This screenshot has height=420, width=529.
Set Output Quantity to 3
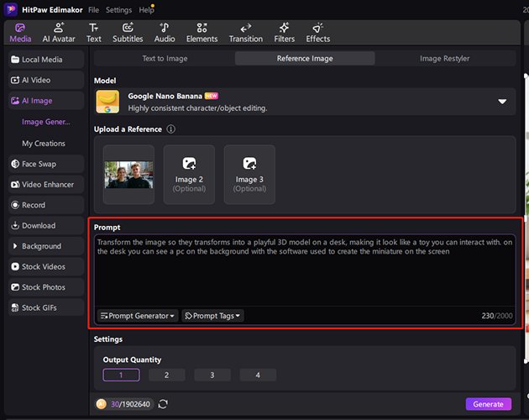(x=212, y=375)
